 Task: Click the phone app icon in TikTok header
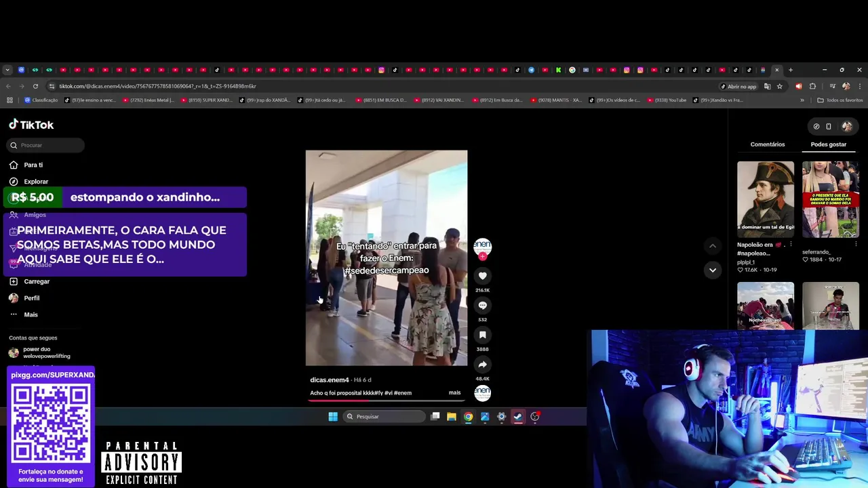pyautogui.click(x=828, y=126)
